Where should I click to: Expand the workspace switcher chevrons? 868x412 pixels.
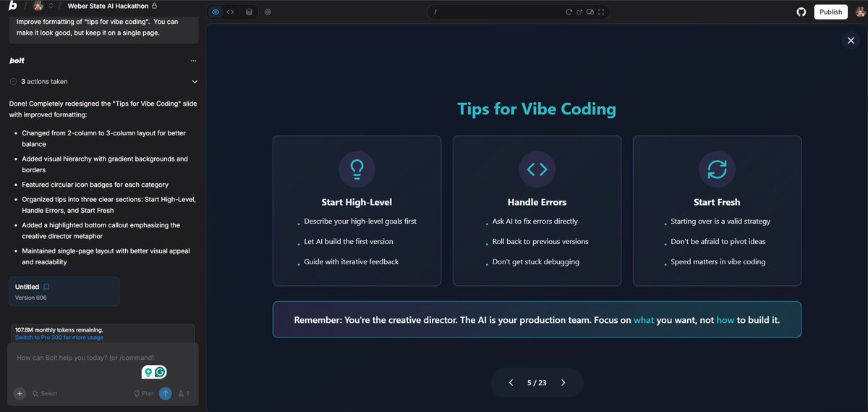[51, 6]
